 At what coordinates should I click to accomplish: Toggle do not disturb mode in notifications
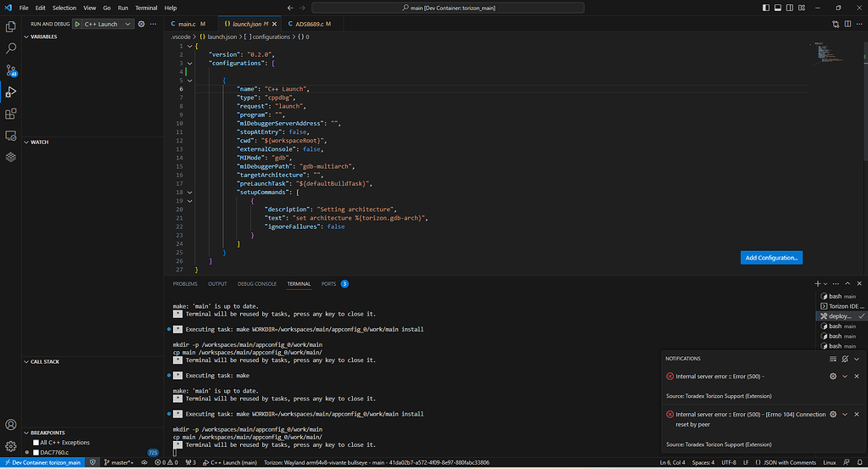click(x=845, y=359)
